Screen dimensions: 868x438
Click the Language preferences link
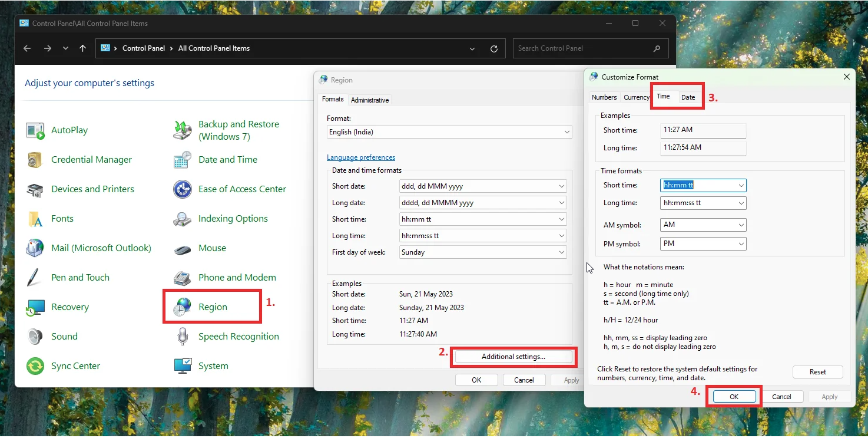pos(361,157)
